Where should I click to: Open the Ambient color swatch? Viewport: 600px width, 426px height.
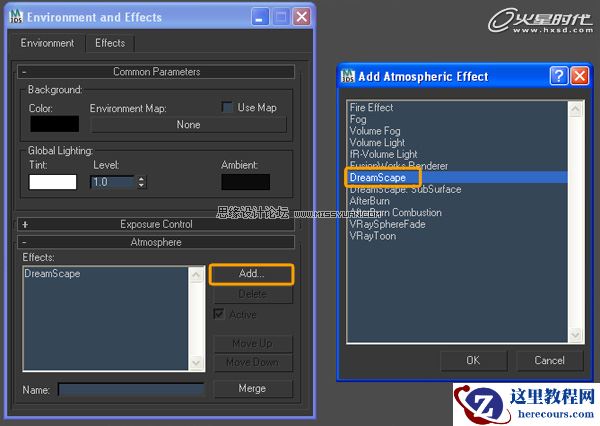pos(245,182)
